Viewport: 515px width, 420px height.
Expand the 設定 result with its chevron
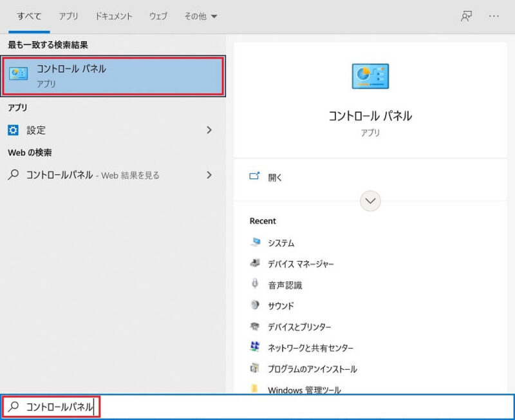coord(209,130)
